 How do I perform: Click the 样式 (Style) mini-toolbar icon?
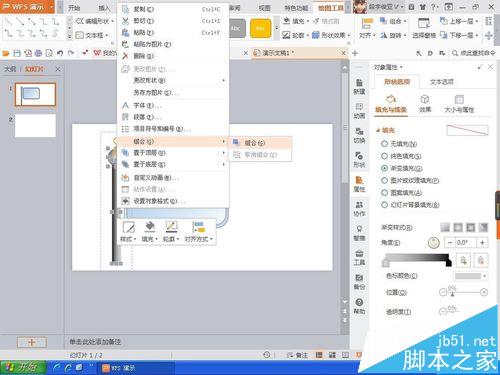(x=128, y=232)
